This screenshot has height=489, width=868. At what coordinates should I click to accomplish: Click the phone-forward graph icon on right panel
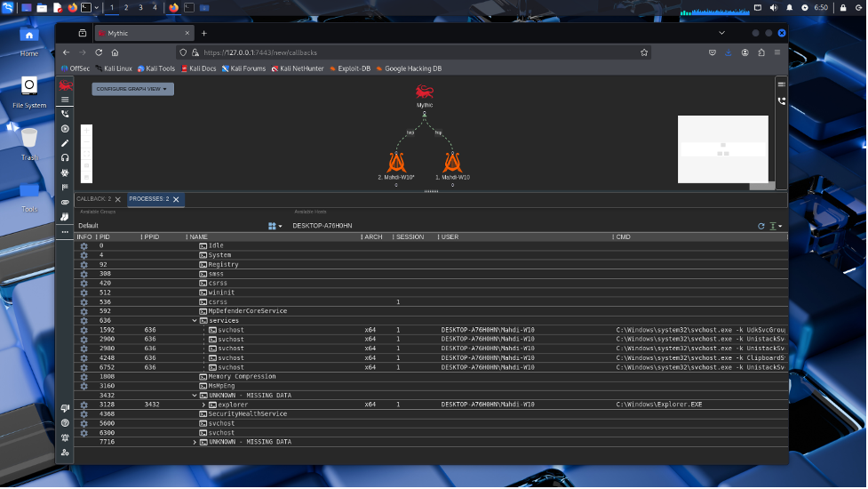[x=782, y=100]
